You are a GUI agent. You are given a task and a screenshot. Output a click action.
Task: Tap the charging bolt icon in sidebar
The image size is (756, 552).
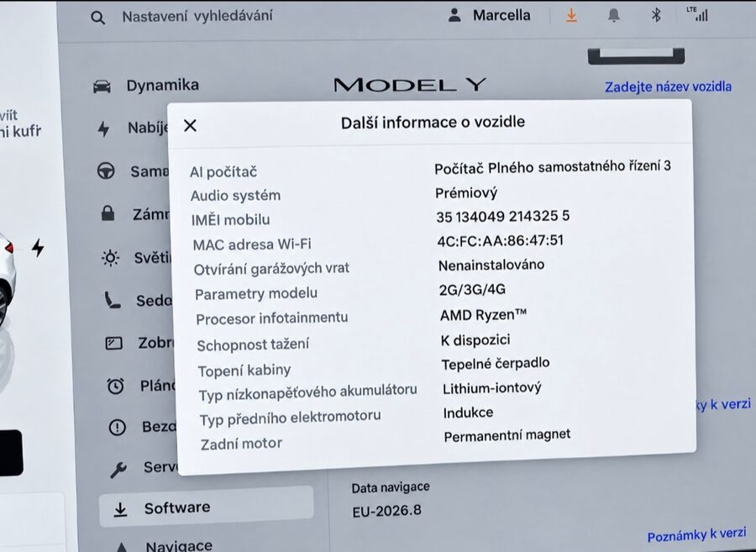pyautogui.click(x=103, y=129)
